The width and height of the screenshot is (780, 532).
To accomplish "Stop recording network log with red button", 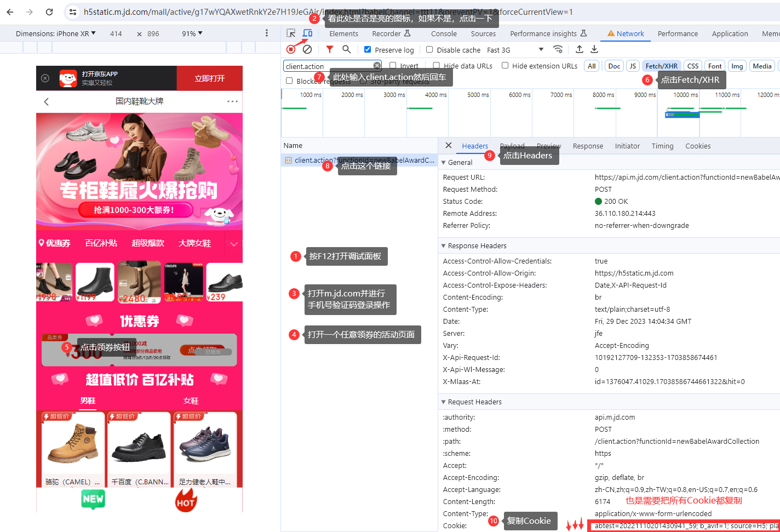I will pyautogui.click(x=291, y=49).
